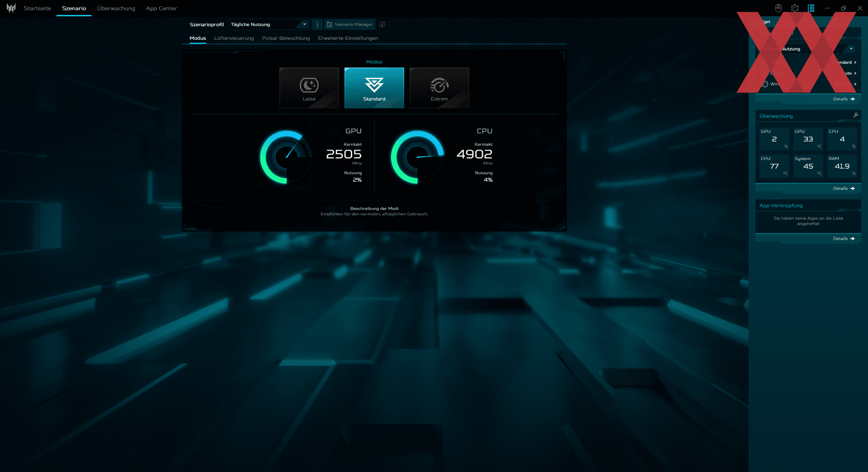Screen dimensions: 868x472
Task: Click the wrench icon in Überwachung widget
Action: pos(856,115)
